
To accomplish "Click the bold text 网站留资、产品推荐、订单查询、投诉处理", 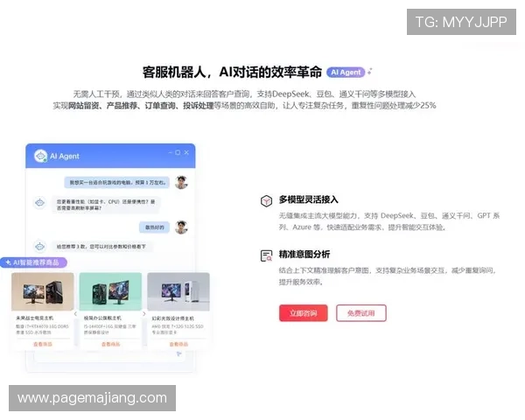I will pos(141,106).
